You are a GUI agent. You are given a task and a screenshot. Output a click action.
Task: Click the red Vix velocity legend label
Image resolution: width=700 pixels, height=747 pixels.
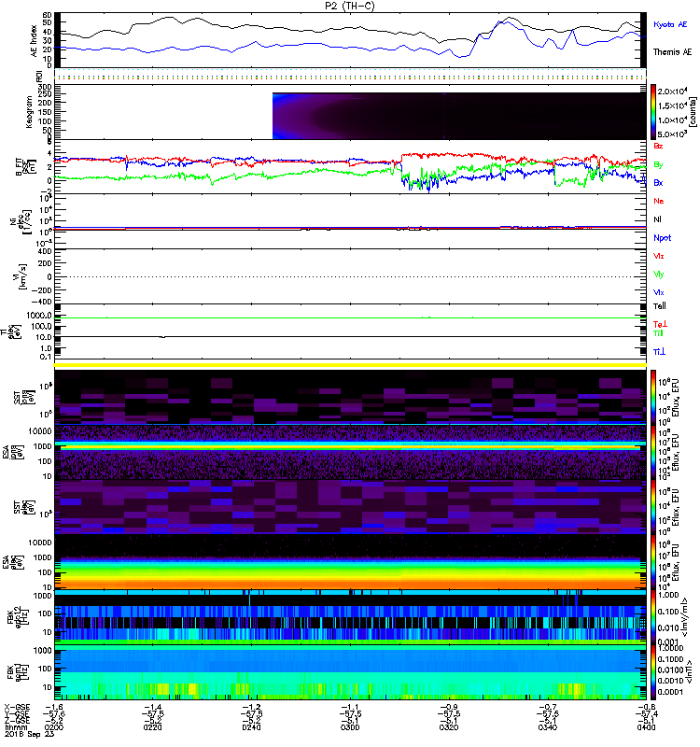point(659,256)
